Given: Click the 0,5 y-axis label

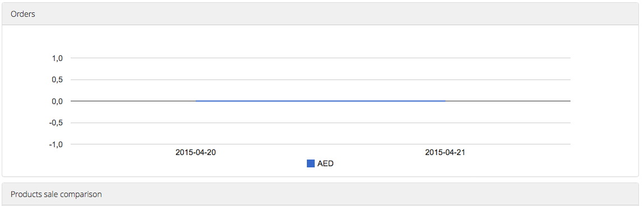Looking at the screenshot, I should click(x=57, y=80).
